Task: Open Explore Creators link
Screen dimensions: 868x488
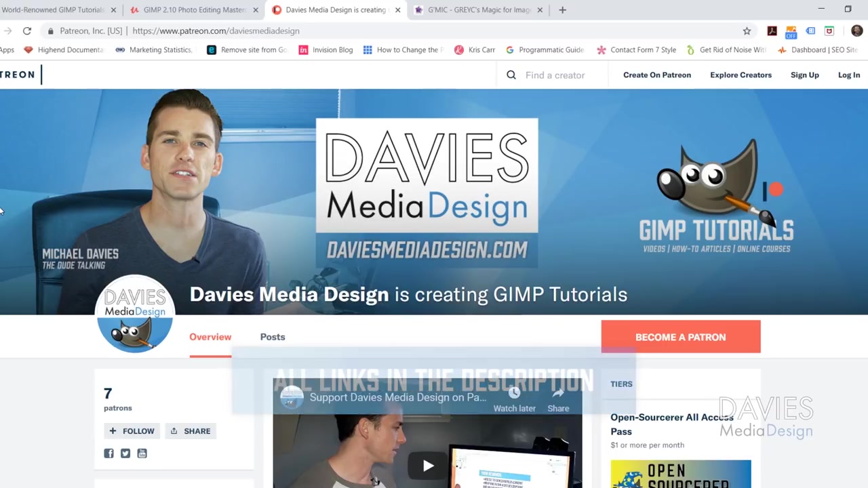Action: pos(741,75)
